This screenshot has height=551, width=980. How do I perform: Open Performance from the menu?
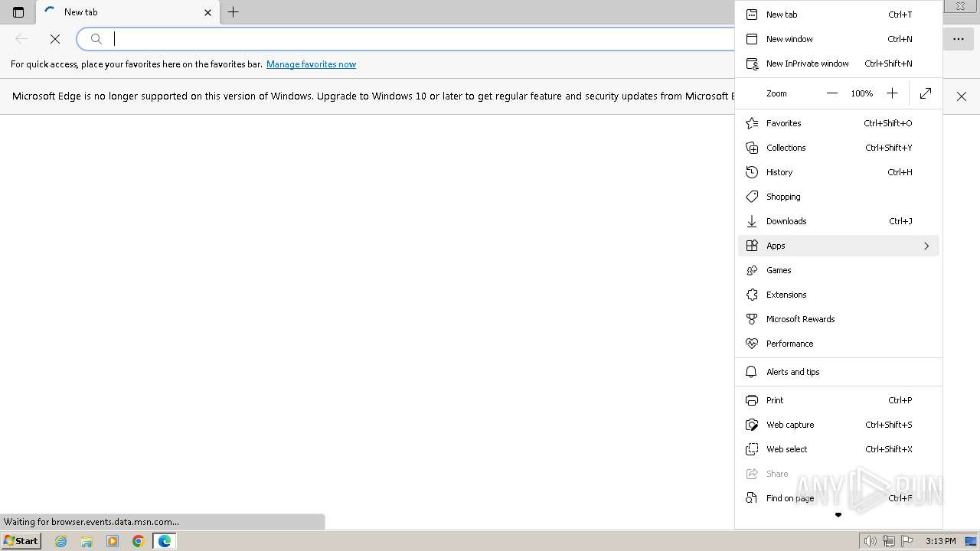point(838,344)
